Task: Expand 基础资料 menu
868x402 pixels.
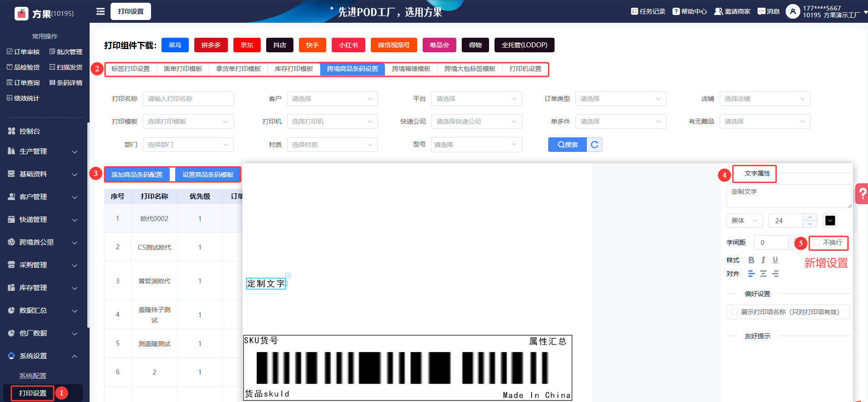Action: [44, 174]
